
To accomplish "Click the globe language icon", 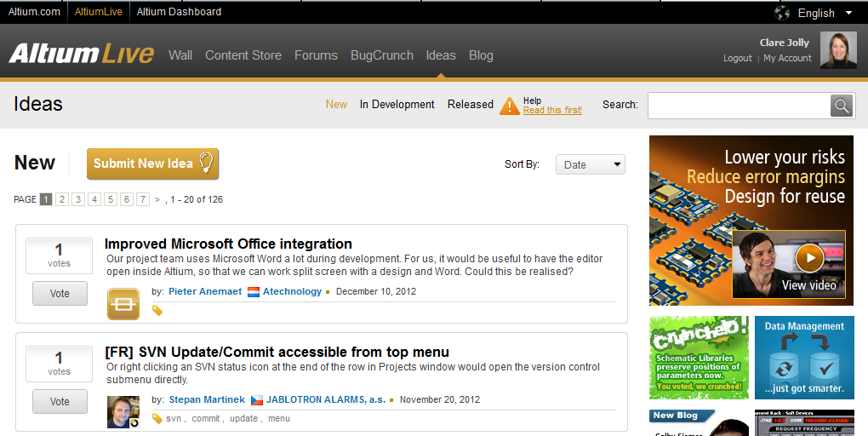I will (x=782, y=13).
